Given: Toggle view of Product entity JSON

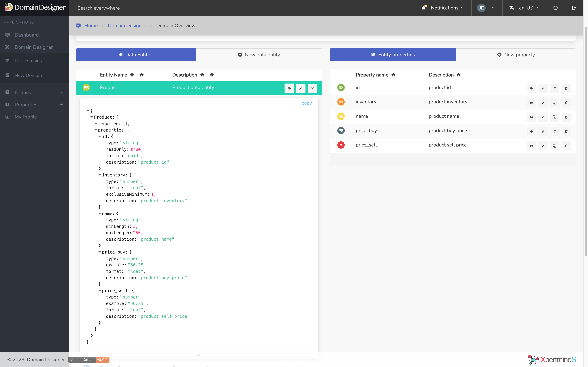Looking at the screenshot, I should [x=289, y=88].
